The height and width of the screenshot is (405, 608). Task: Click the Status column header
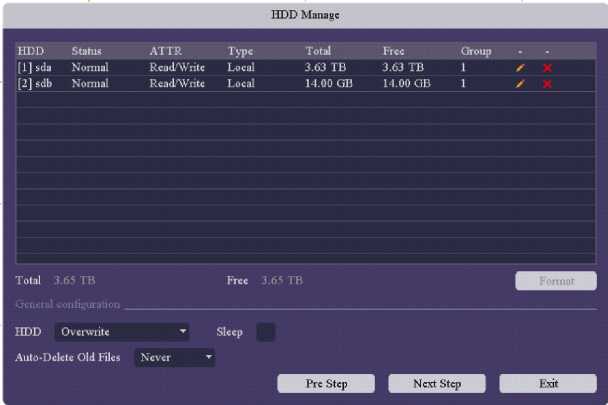pos(86,50)
